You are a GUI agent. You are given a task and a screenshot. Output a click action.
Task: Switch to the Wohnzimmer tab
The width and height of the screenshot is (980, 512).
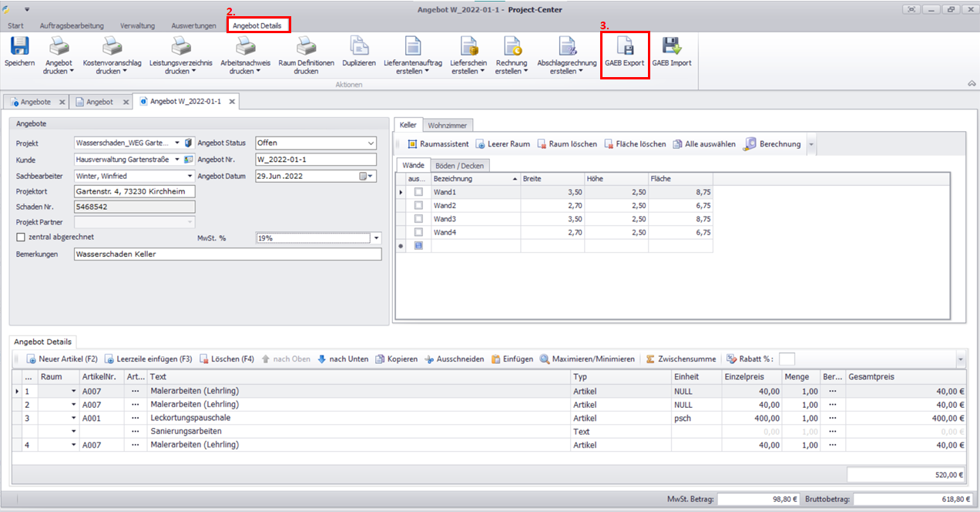(x=448, y=125)
